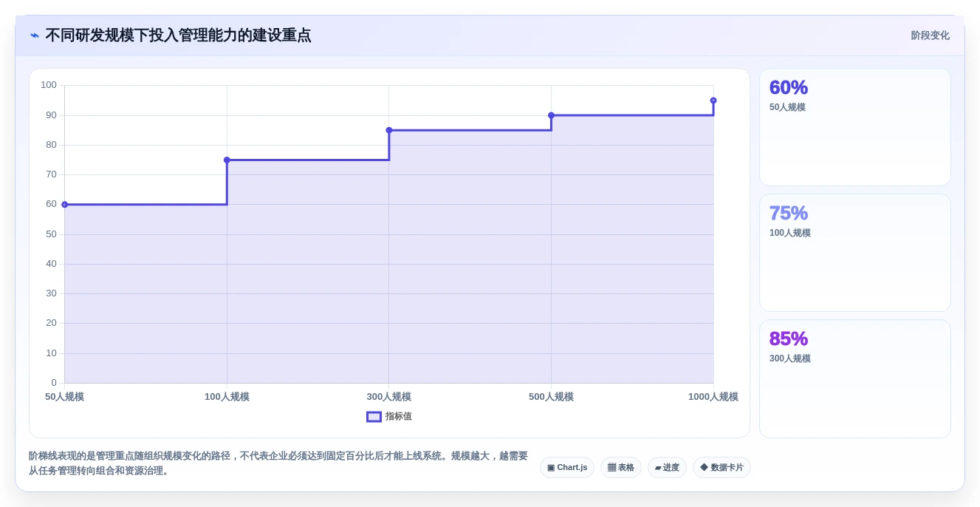Click the 1000人规模 x-axis label
980x507 pixels.
[x=713, y=397]
